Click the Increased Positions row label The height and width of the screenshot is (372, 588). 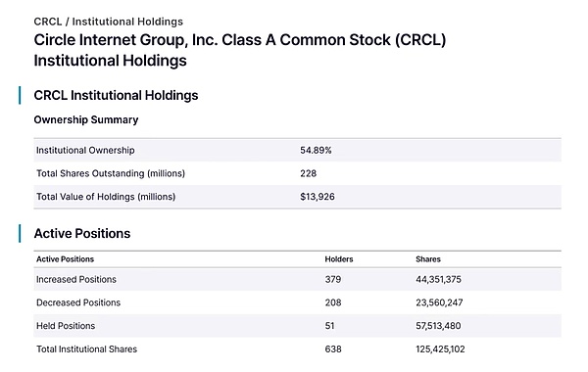coord(76,279)
